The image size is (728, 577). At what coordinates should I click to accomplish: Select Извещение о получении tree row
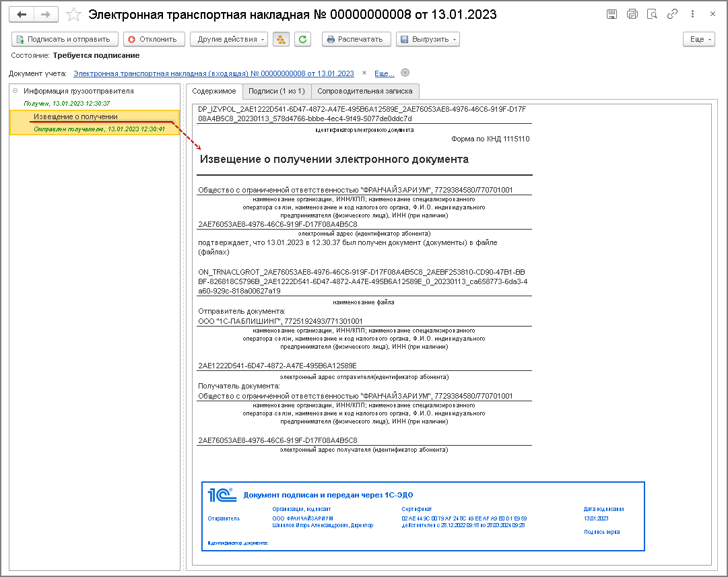pos(95,123)
